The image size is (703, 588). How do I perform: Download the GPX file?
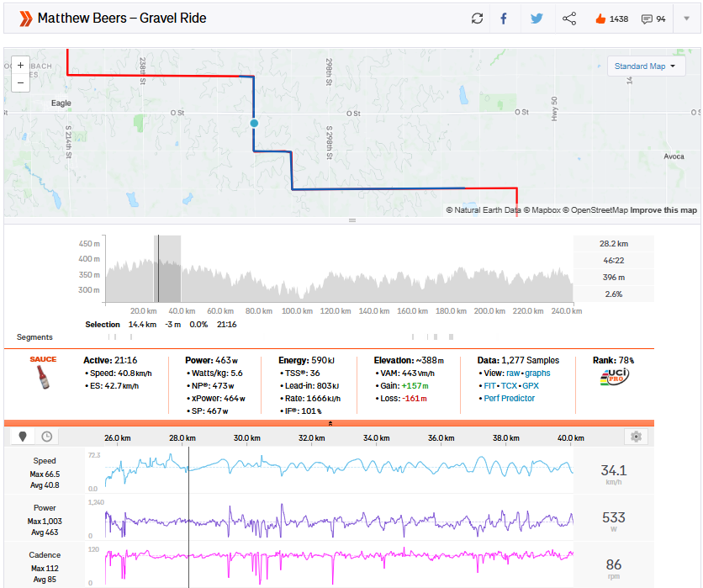coord(530,385)
